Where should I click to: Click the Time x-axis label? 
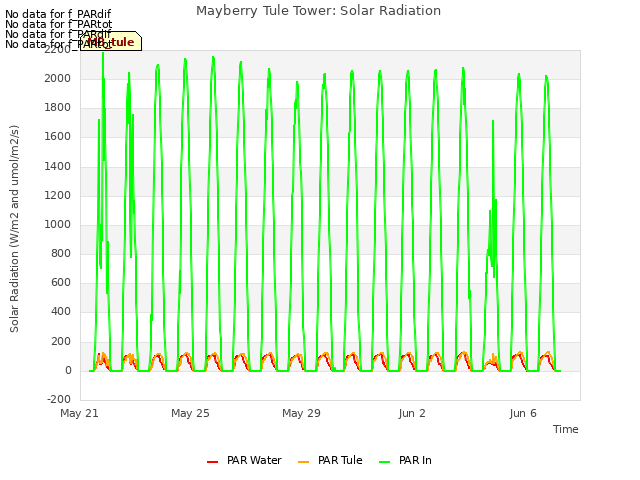pos(566,429)
